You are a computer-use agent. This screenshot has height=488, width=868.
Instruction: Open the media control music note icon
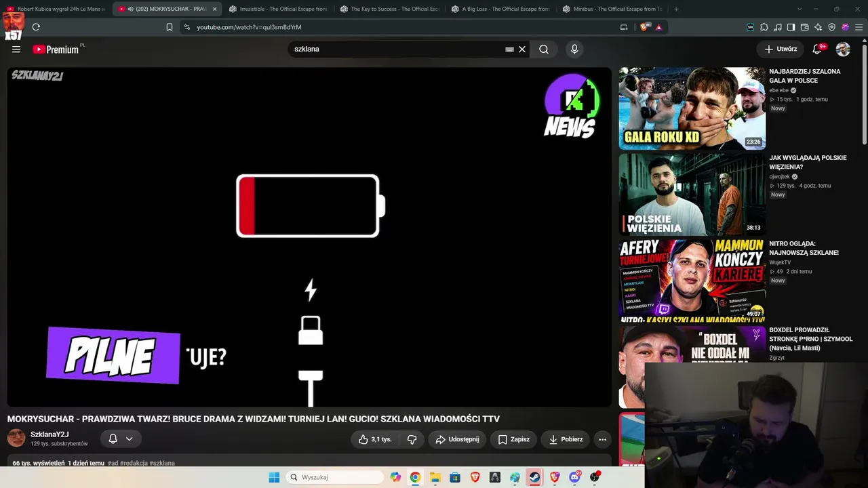point(778,27)
